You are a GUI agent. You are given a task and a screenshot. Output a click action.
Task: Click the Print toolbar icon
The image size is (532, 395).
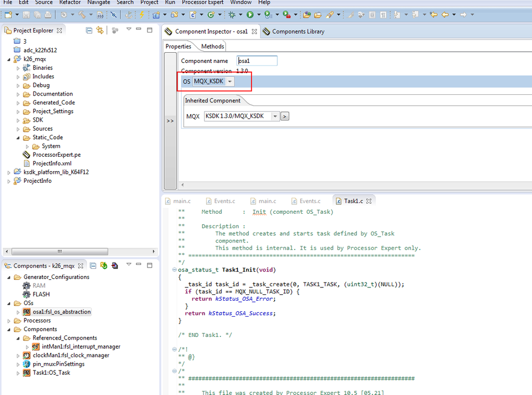[48, 14]
